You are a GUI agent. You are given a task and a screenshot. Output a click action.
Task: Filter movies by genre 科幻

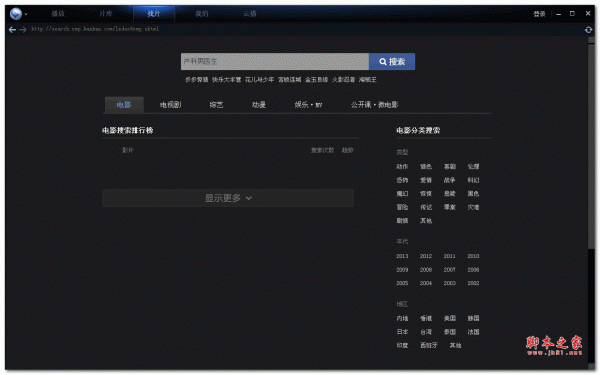[x=473, y=180]
